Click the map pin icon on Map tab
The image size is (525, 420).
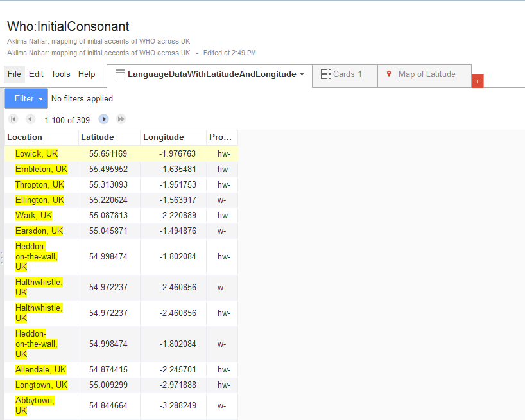[389, 74]
